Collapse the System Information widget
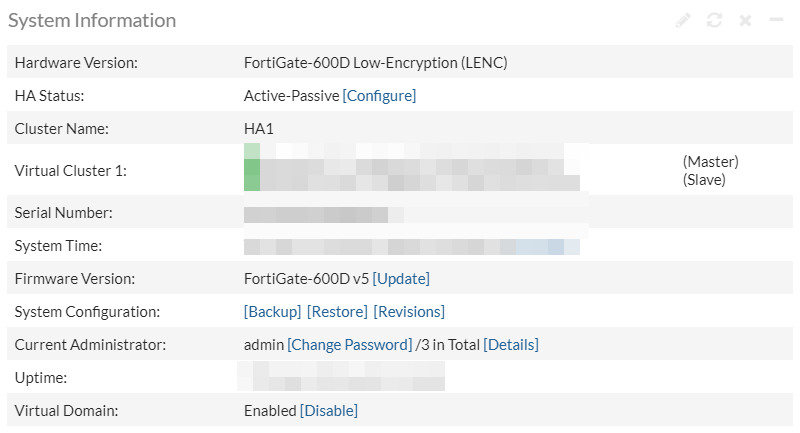Viewport: 800px width, 433px height. [775, 20]
